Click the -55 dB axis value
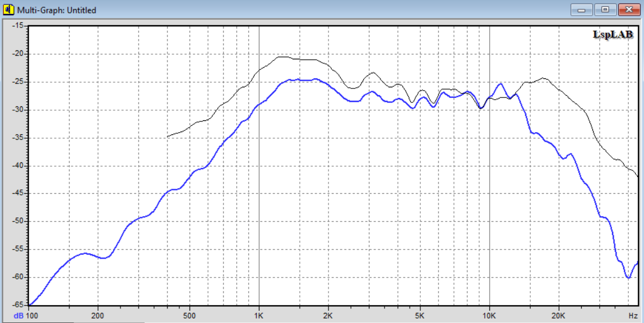The height and width of the screenshot is (323, 644). click(19, 249)
